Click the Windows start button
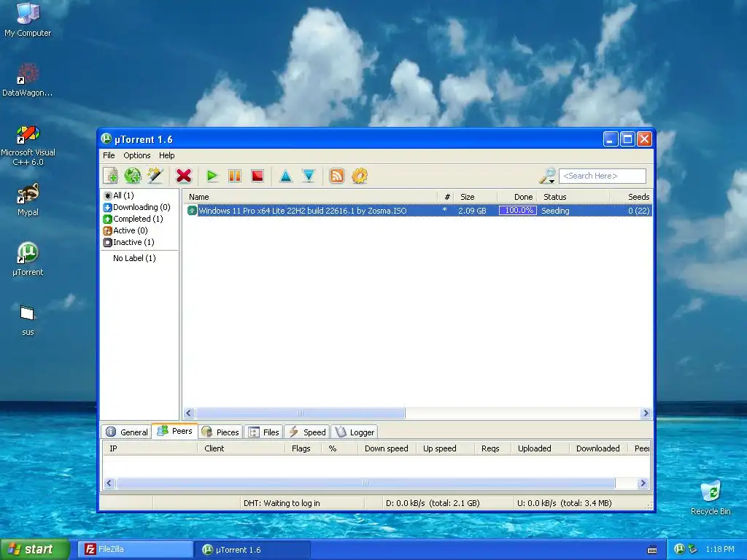This screenshot has width=747, height=560. 35,549
